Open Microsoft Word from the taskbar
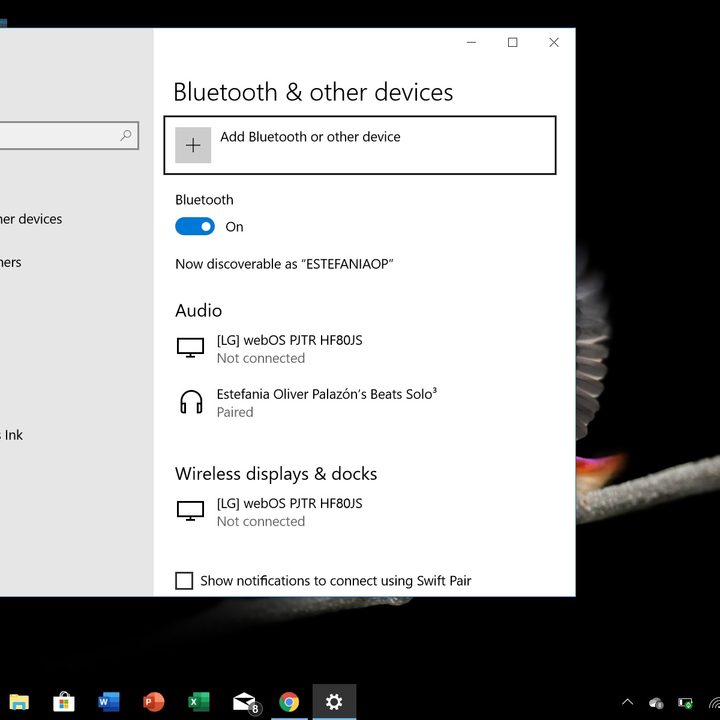 pyautogui.click(x=108, y=702)
